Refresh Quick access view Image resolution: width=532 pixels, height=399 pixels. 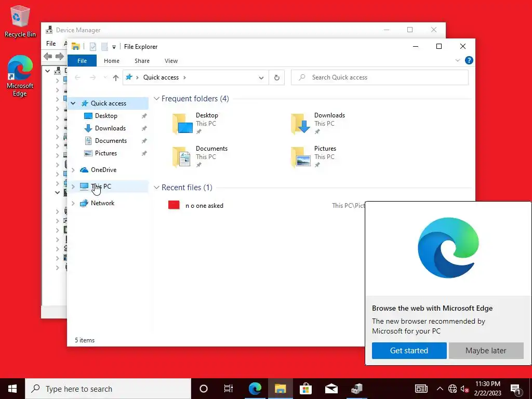coord(277,78)
